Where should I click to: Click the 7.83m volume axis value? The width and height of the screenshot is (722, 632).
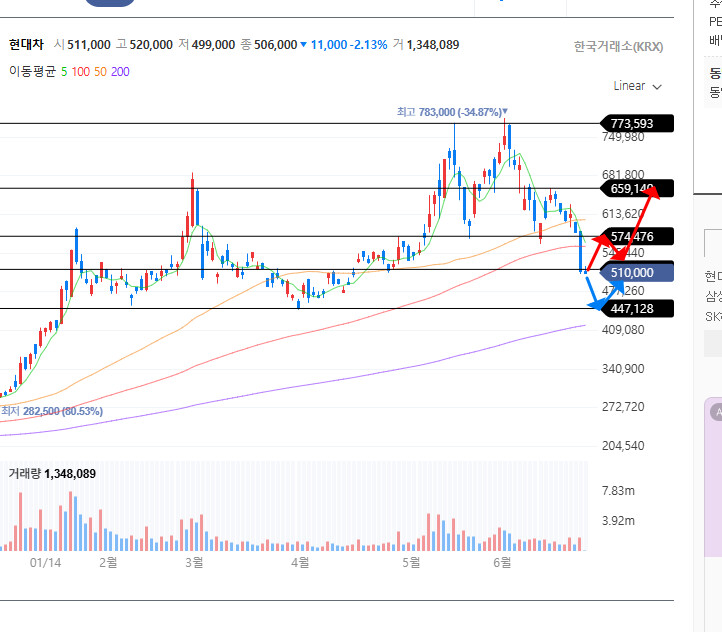point(618,491)
